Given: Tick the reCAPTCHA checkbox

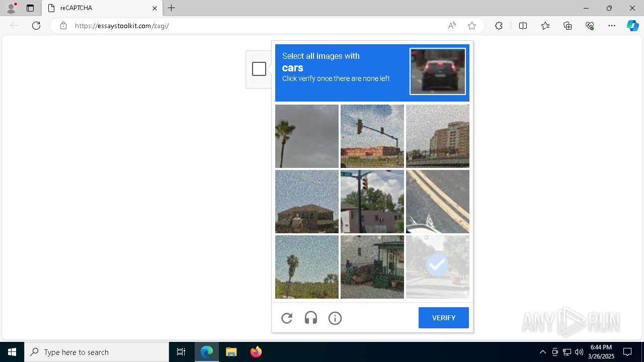Looking at the screenshot, I should click(259, 69).
